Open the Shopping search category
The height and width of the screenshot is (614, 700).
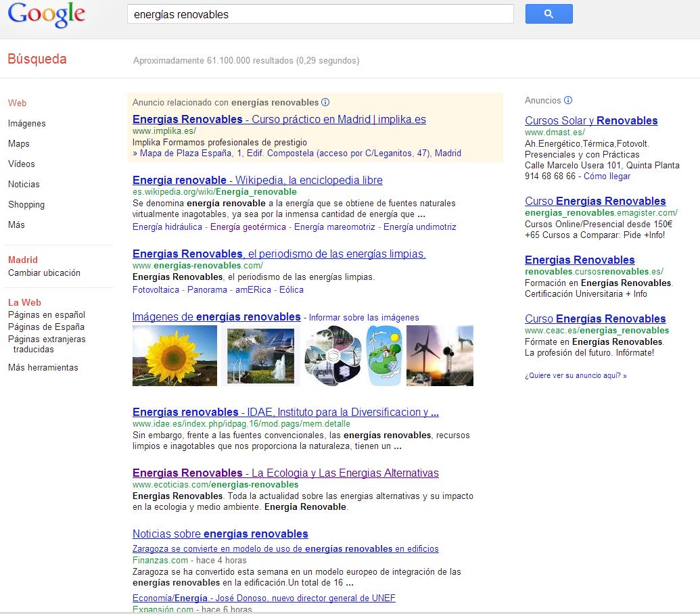[26, 205]
